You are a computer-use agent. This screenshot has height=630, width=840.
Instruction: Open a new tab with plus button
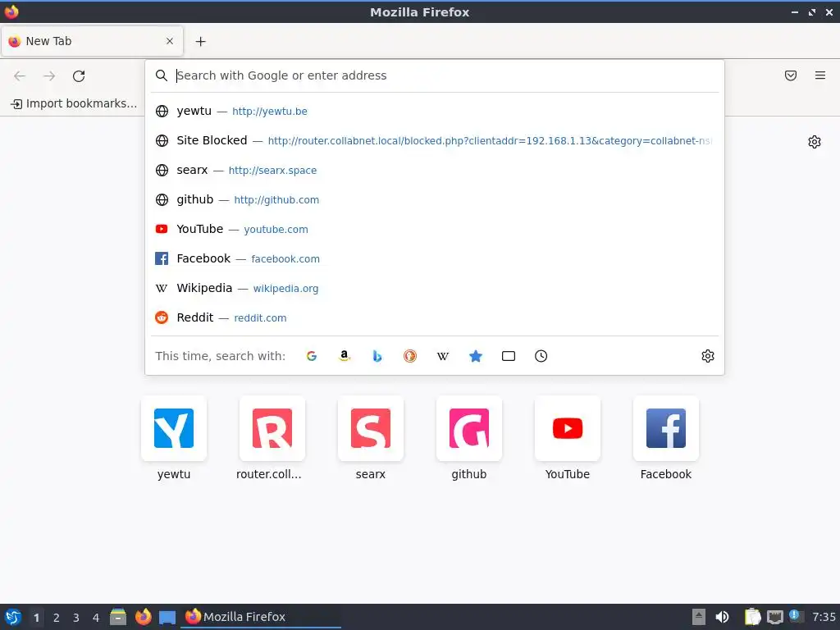tap(200, 41)
